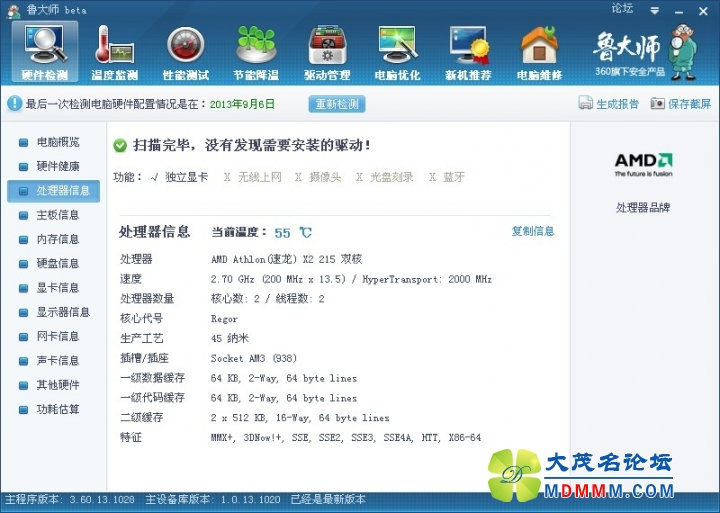Click the 鲁大师 logo at top right
This screenshot has width=720, height=513.
(644, 52)
